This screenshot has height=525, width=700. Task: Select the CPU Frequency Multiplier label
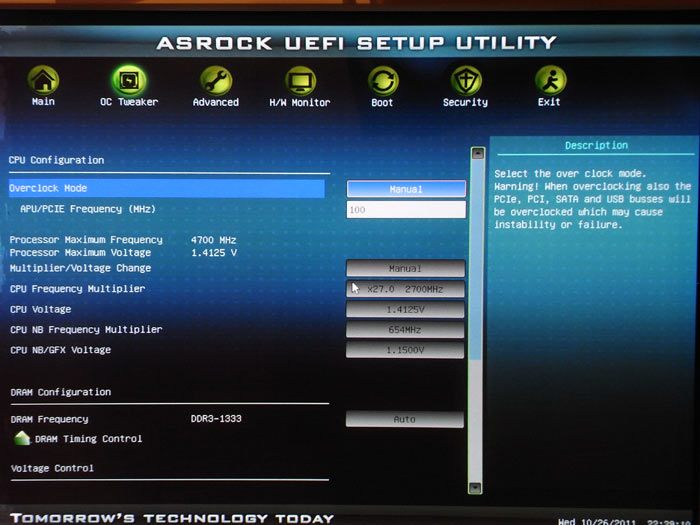(x=78, y=288)
